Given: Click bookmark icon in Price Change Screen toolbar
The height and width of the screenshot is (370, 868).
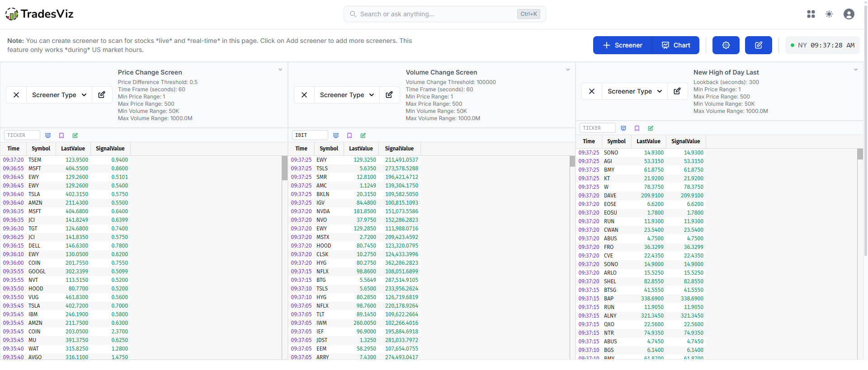Looking at the screenshot, I should (61, 136).
